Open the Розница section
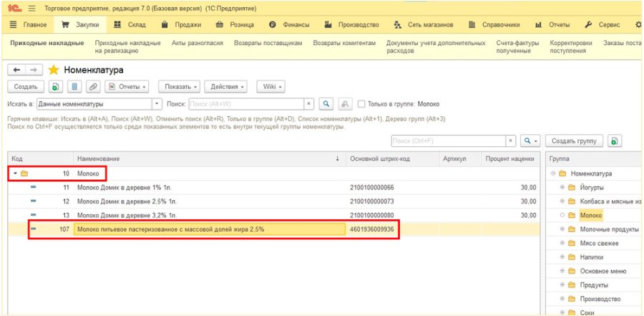 click(x=235, y=24)
